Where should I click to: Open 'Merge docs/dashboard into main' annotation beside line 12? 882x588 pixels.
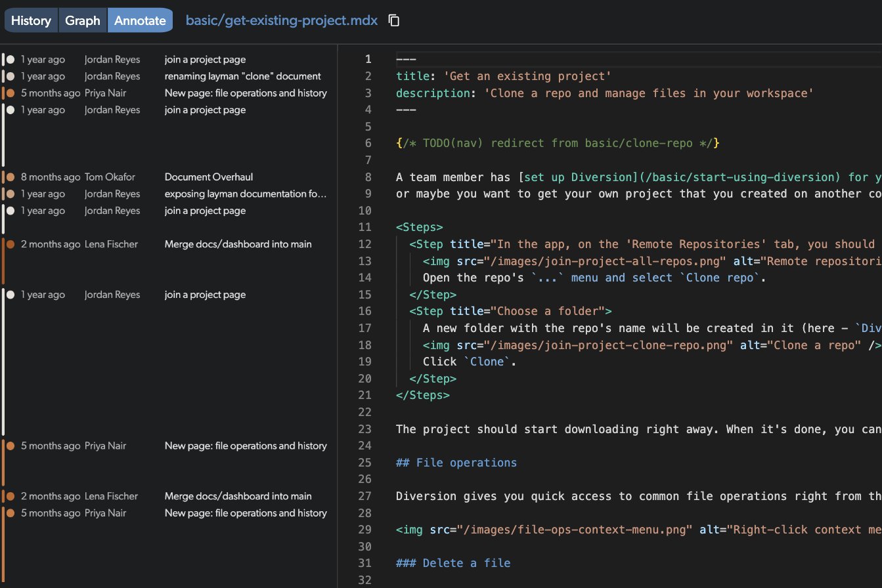pos(238,244)
